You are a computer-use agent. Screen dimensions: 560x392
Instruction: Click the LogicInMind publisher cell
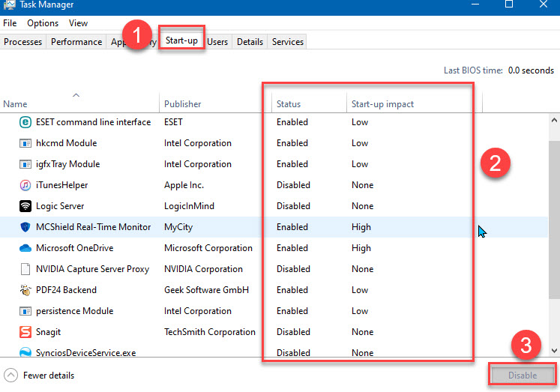189,206
